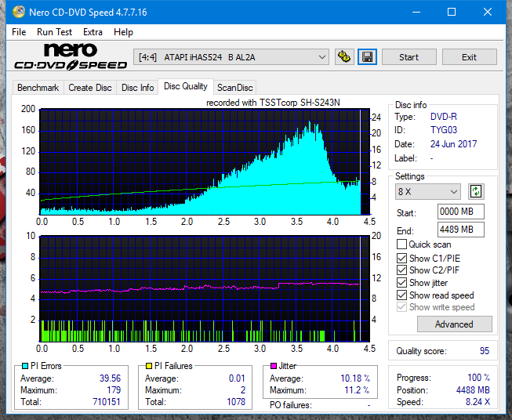Viewport: 512px width, 420px height.
Task: Toggle Show read speed checkbox
Action: pyautogui.click(x=401, y=295)
